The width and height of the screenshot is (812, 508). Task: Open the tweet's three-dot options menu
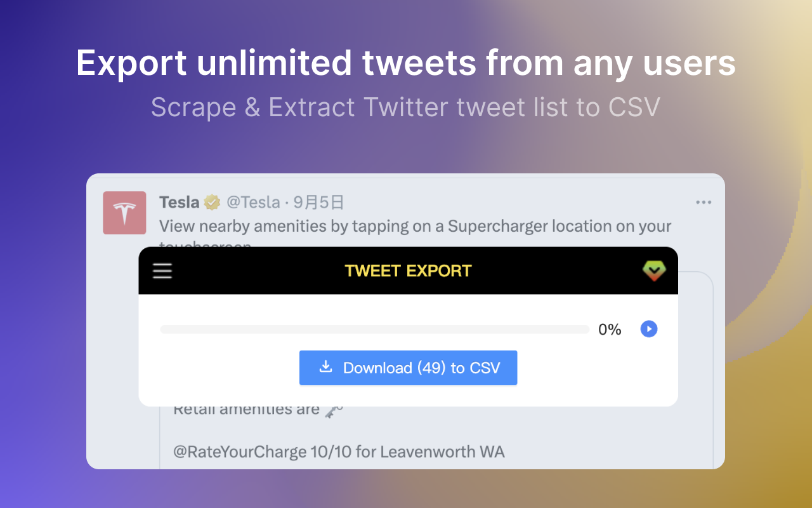[704, 202]
